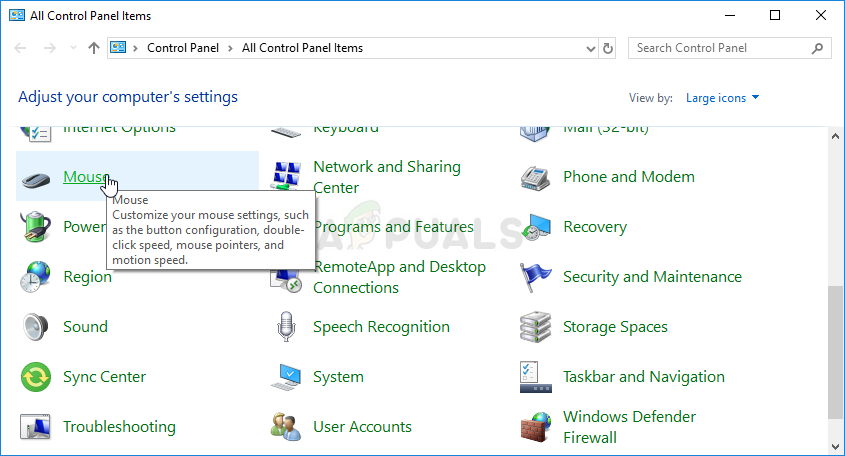Viewport: 845px width, 456px height.
Task: Expand the chevron before Control Panel breadcrumb
Action: 135,49
